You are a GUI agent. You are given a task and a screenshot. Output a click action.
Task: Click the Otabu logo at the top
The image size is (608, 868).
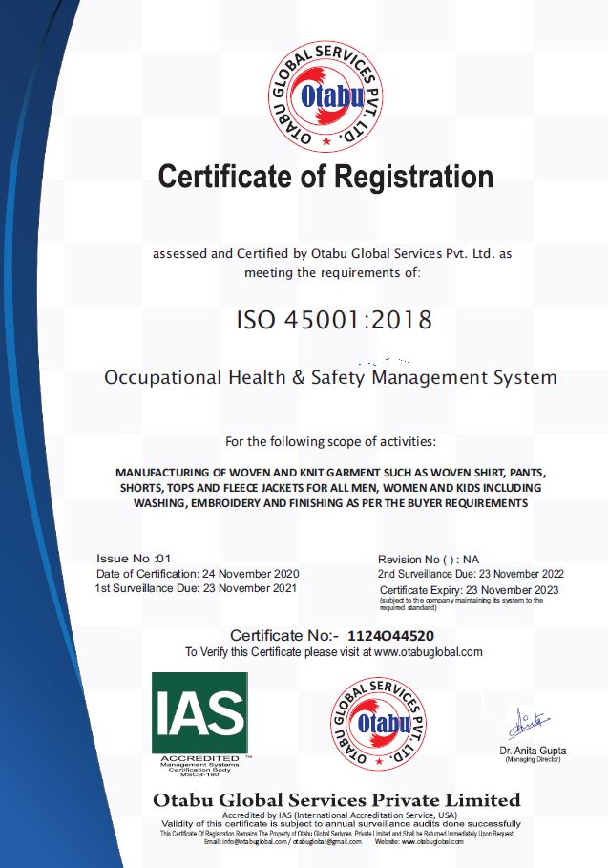click(325, 96)
